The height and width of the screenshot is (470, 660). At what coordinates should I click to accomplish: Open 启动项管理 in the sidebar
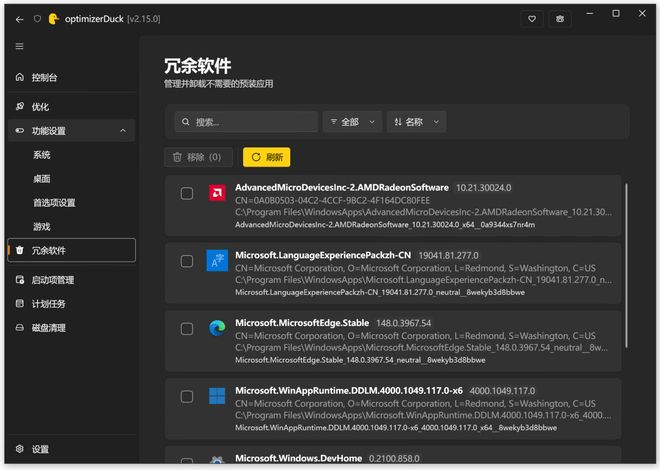coord(72,280)
